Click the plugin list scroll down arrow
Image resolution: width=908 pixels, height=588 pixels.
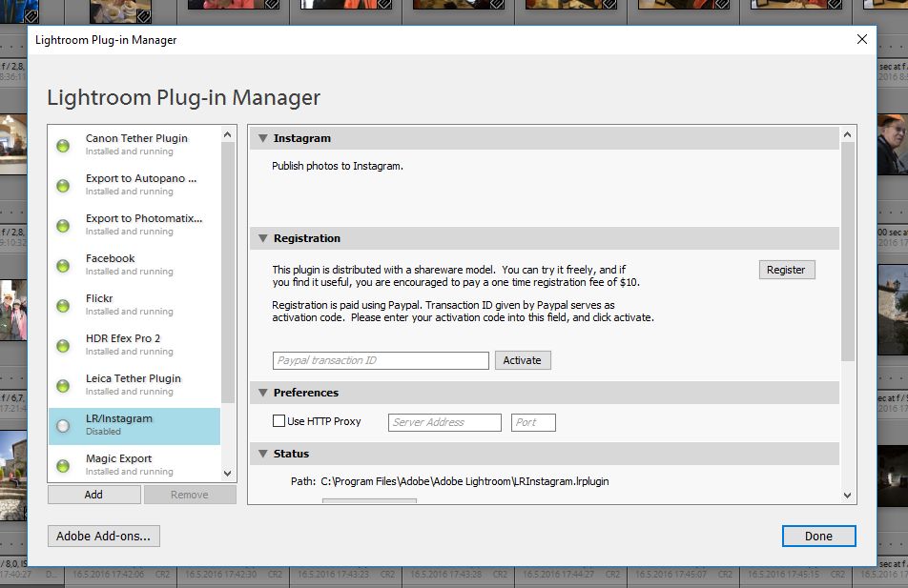click(227, 473)
